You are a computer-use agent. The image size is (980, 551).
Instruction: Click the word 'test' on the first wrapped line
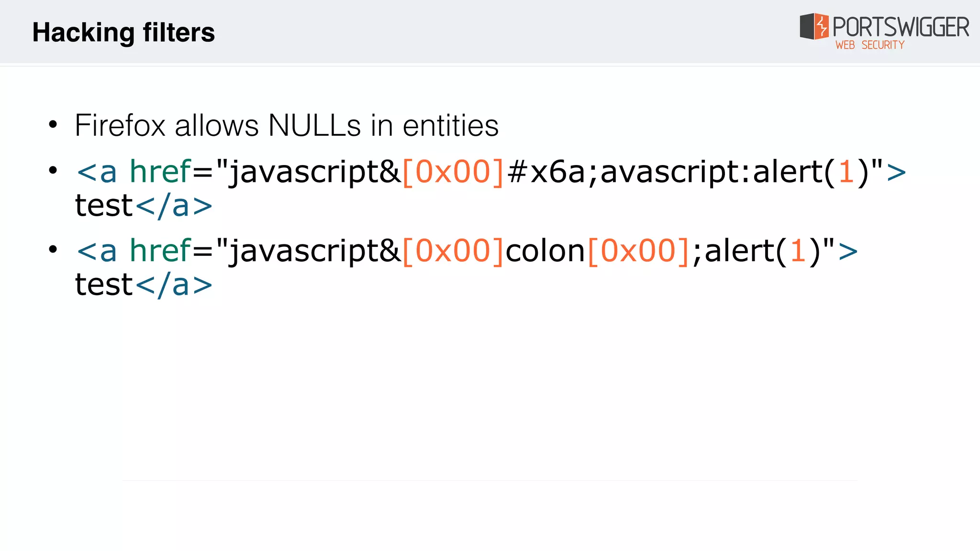coord(104,206)
